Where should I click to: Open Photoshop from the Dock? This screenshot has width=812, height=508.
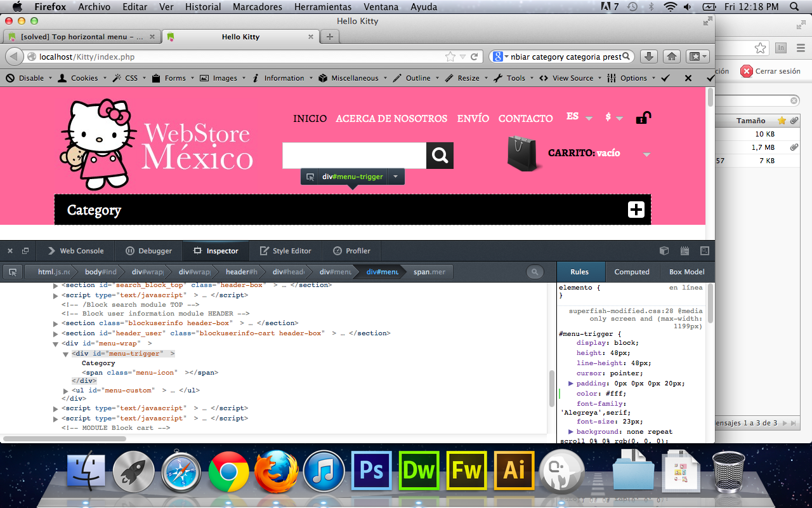click(371, 471)
